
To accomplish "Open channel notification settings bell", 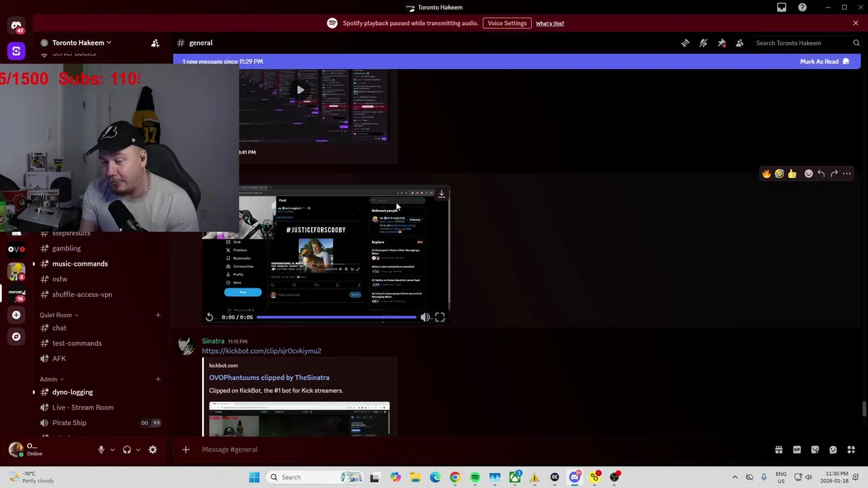I will click(703, 43).
